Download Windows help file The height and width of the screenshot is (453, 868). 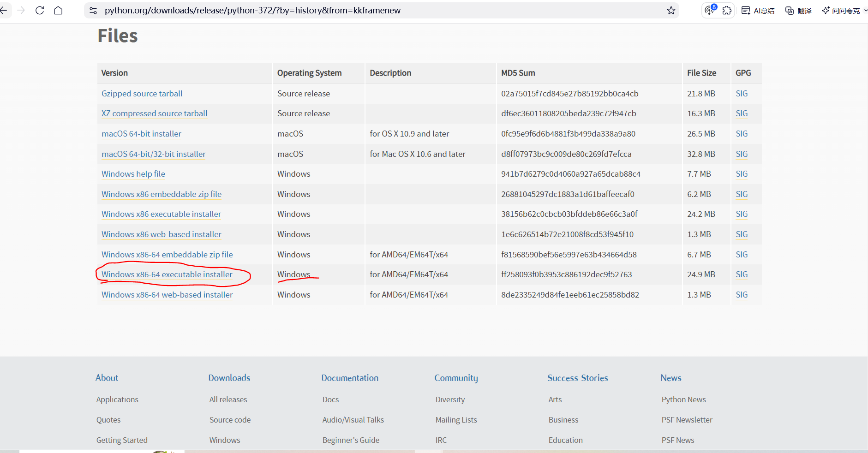tap(133, 174)
